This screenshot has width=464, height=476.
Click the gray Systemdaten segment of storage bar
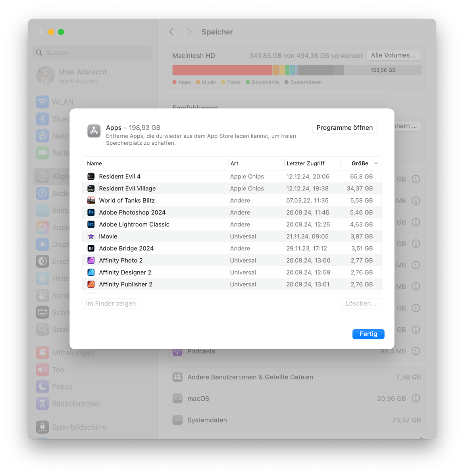click(316, 70)
